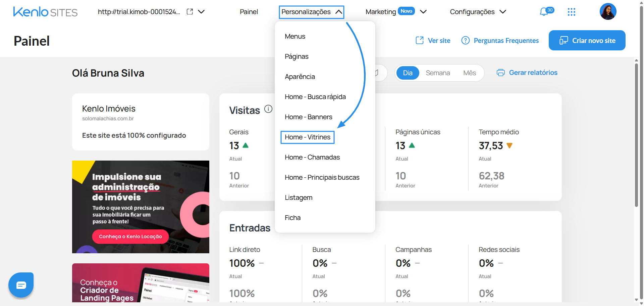Open the Kenlo Imóveis site card

141,122
